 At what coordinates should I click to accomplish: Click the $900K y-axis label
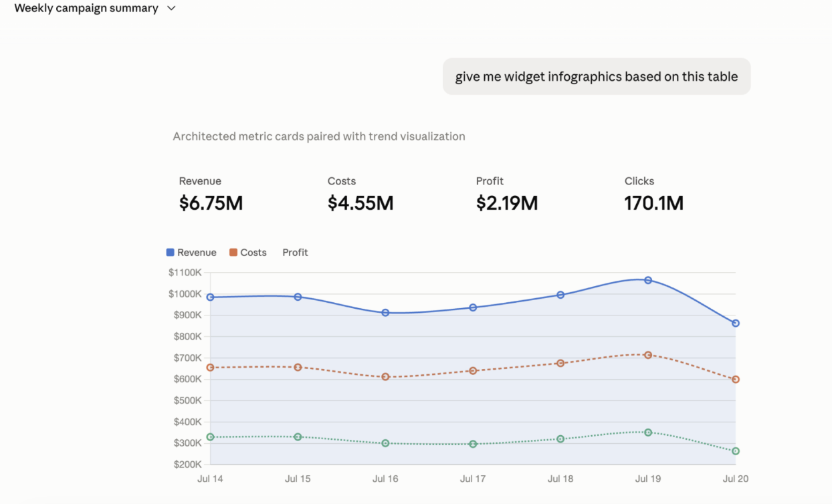tap(187, 316)
